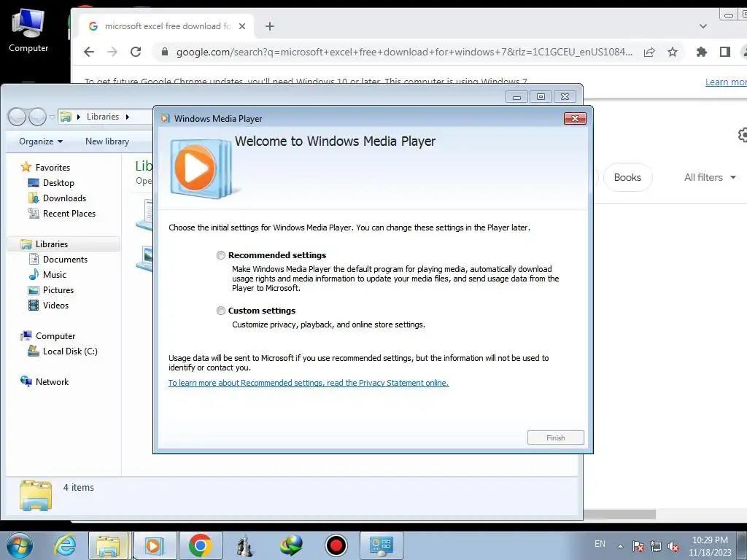The height and width of the screenshot is (560, 747).
Task: Open the Organize dropdown in Explorer
Action: [x=41, y=141]
